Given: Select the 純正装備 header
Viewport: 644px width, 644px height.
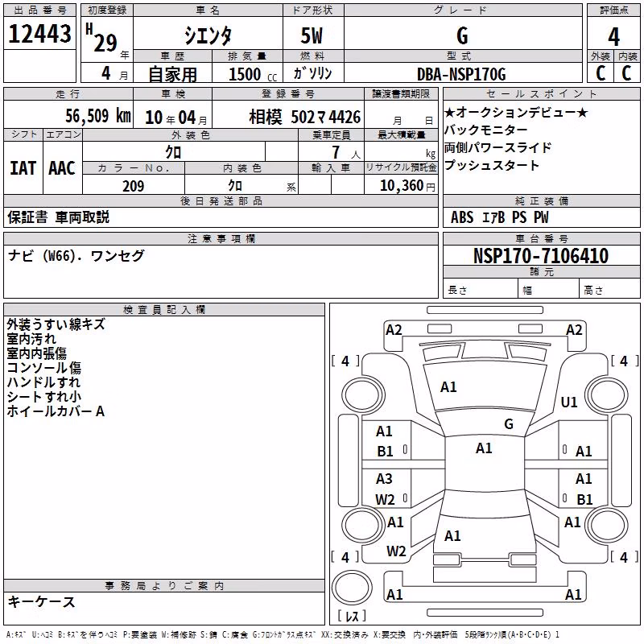Looking at the screenshot, I should [541, 200].
